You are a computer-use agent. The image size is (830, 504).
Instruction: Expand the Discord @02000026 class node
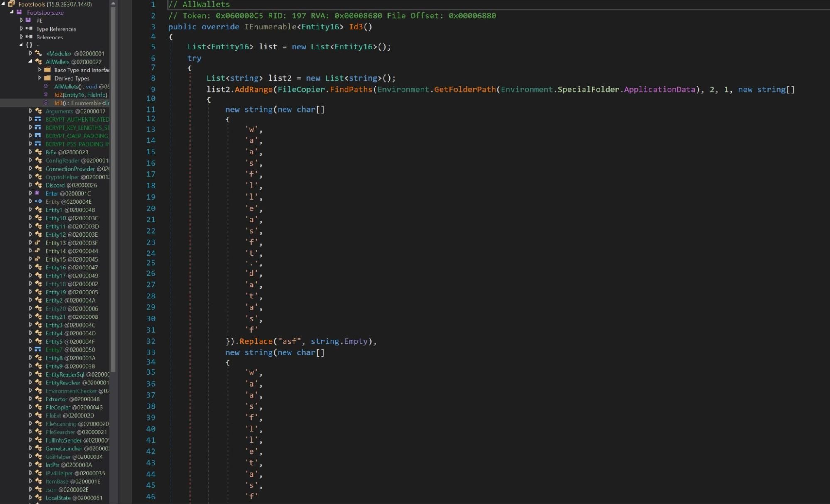point(31,185)
